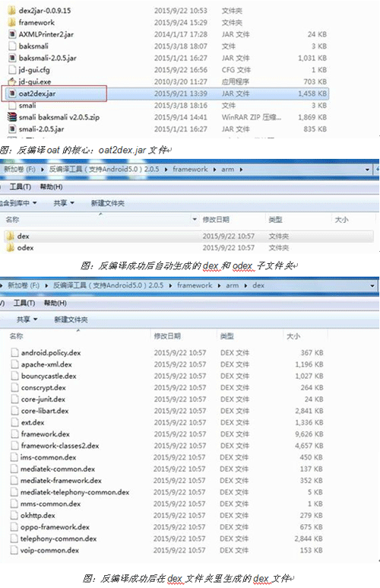The height and width of the screenshot is (588, 380).
Task: Expand the 共享 dropdown in middle window
Action: [x=64, y=203]
